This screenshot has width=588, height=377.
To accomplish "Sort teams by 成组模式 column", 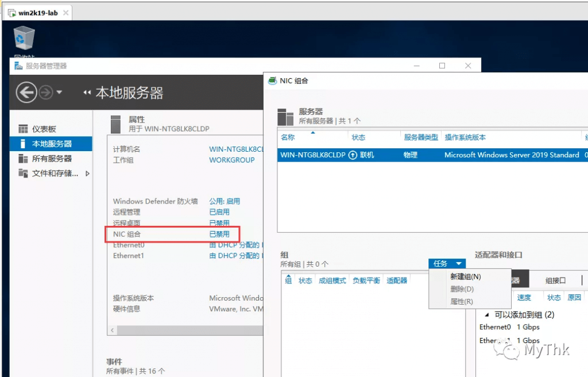I will pyautogui.click(x=332, y=280).
